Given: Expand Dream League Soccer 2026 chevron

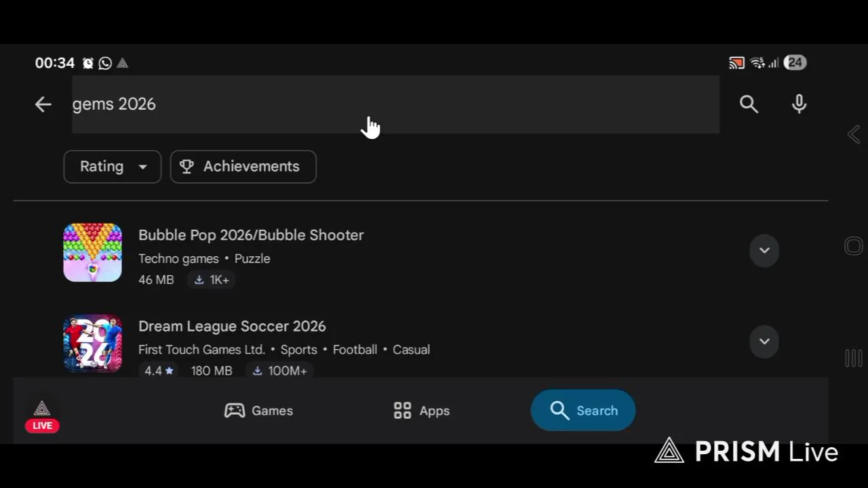Looking at the screenshot, I should (764, 341).
